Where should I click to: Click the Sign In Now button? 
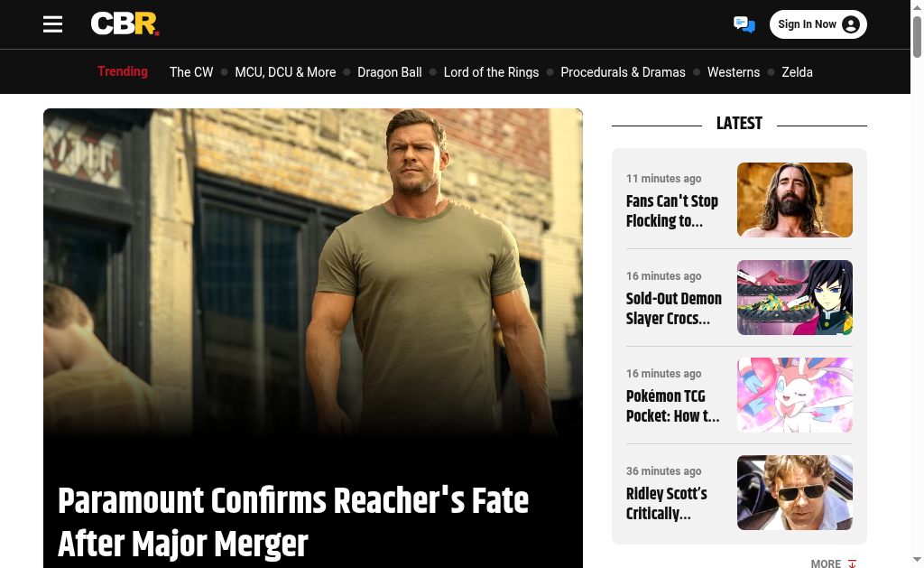coord(818,24)
